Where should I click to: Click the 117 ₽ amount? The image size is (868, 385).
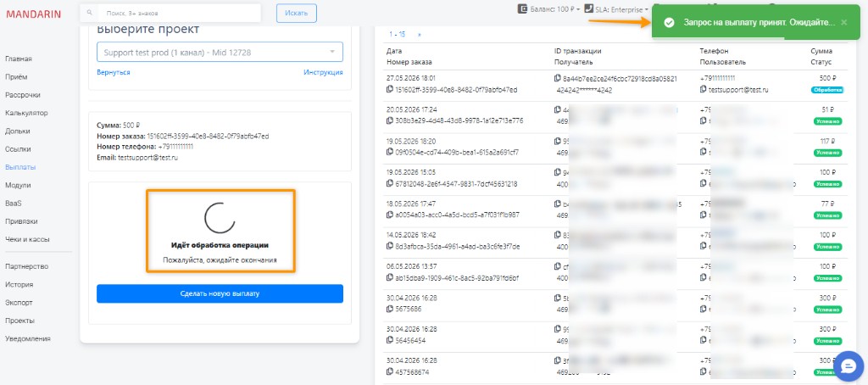(x=826, y=142)
